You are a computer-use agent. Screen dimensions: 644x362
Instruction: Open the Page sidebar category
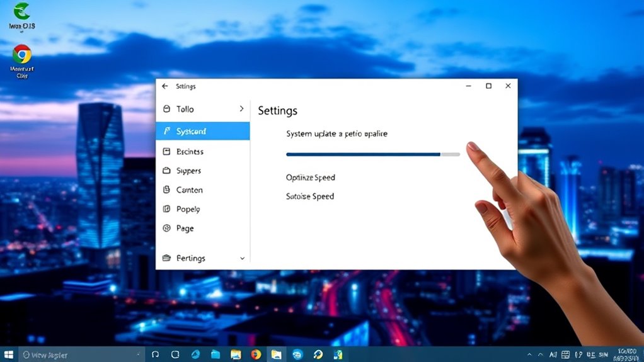click(203, 229)
